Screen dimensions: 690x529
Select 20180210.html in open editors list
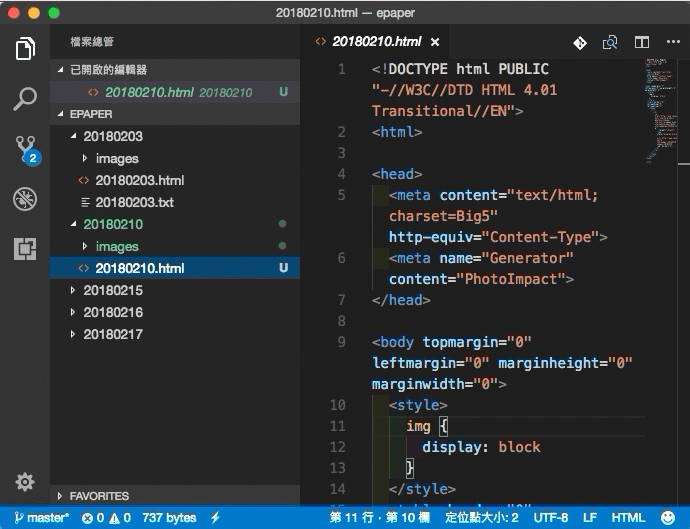tap(175, 92)
